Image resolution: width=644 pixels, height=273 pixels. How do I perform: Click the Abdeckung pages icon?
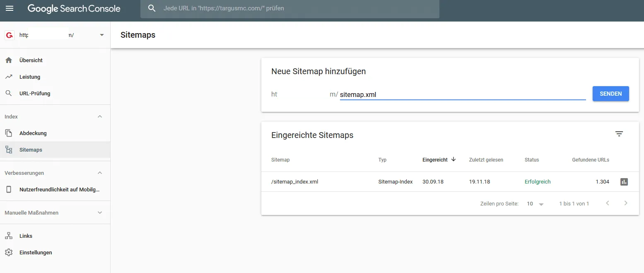tap(9, 133)
